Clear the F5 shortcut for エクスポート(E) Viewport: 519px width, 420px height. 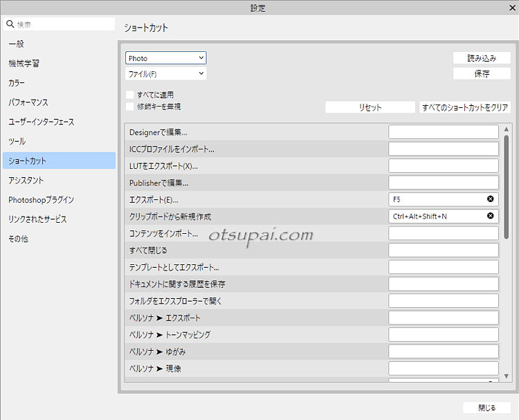(x=491, y=199)
